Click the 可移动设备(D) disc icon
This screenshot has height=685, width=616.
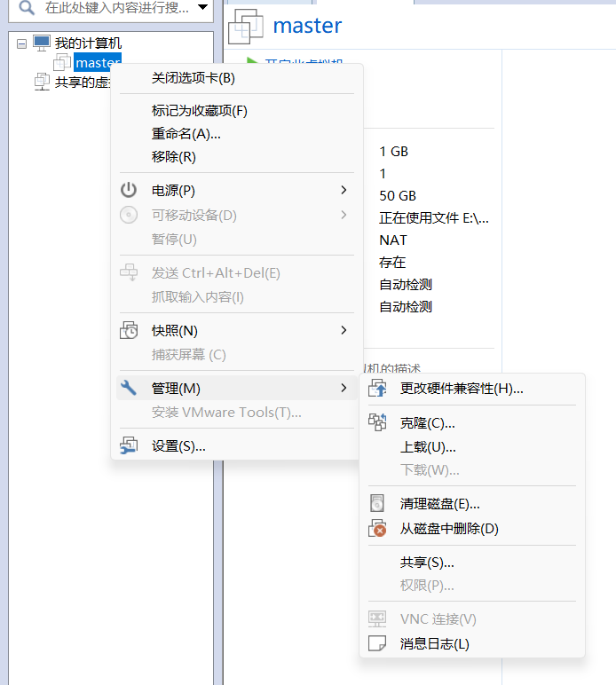(x=129, y=215)
